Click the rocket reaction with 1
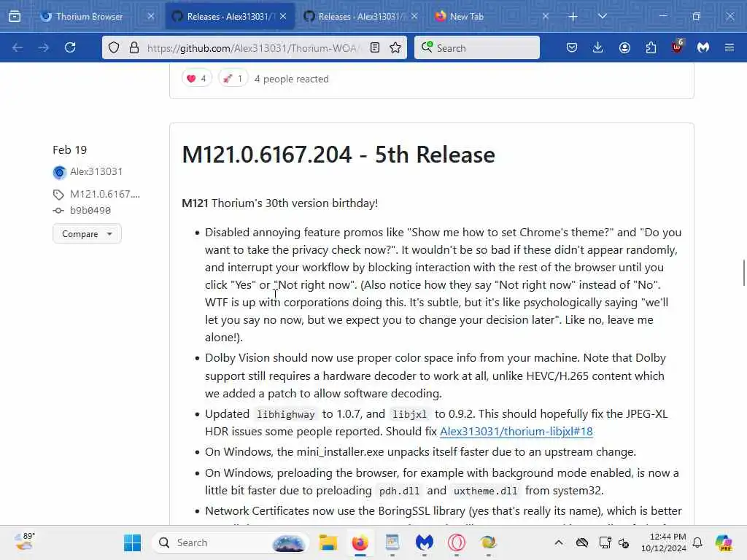The width and height of the screenshot is (747, 560). click(x=233, y=79)
